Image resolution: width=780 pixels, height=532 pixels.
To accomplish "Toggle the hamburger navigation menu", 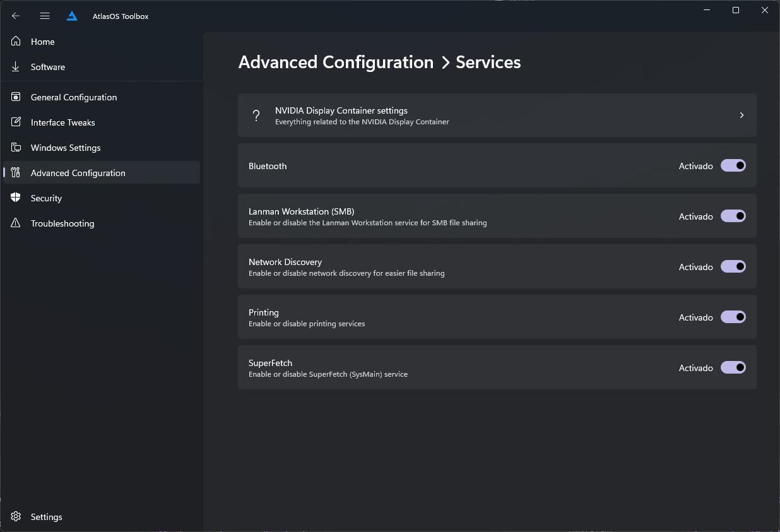I will click(45, 16).
